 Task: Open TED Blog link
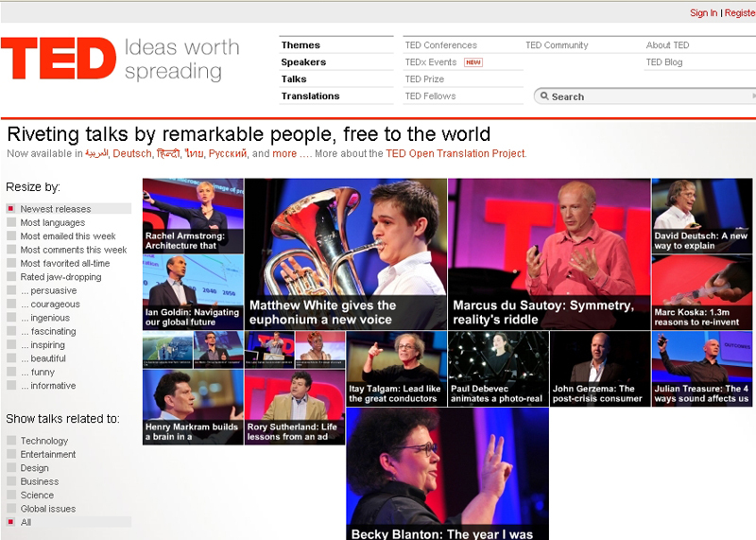(x=664, y=61)
